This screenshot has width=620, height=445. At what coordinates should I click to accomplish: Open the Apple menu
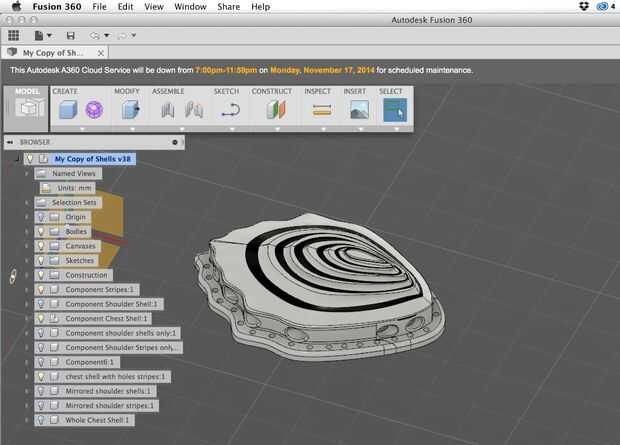click(16, 6)
